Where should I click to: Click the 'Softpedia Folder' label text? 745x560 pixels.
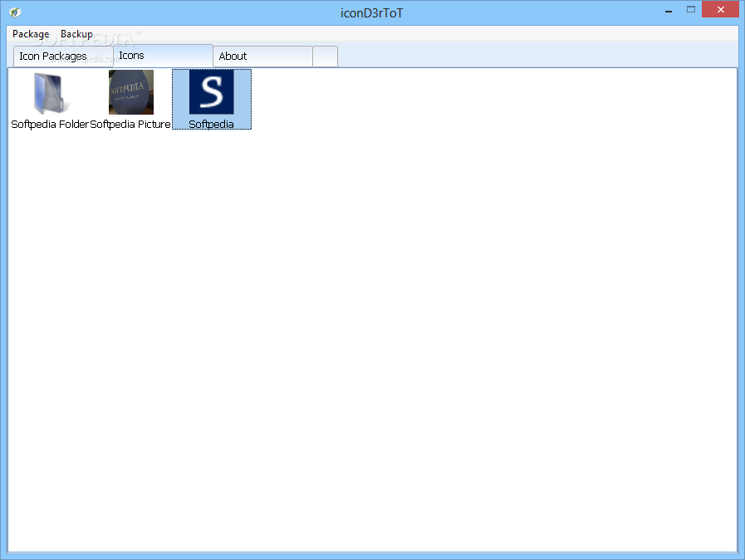tap(49, 124)
